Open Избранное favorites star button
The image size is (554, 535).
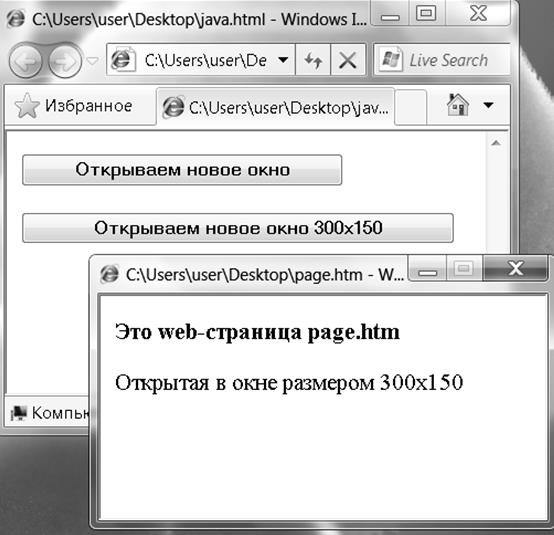click(74, 106)
